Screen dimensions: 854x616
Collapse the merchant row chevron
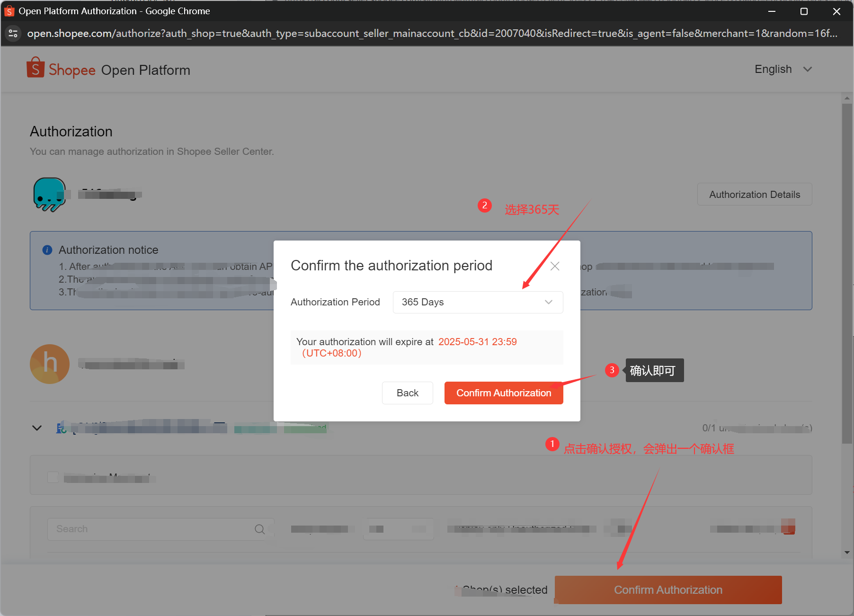click(37, 428)
